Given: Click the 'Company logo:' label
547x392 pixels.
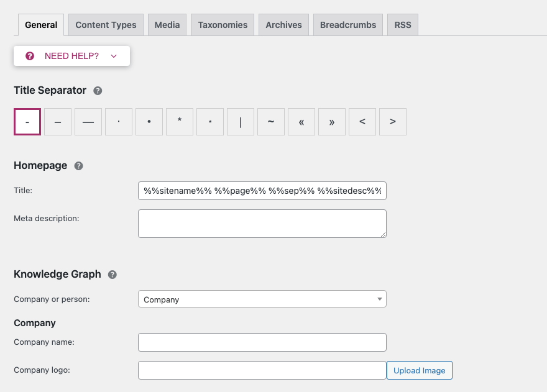Looking at the screenshot, I should [42, 370].
